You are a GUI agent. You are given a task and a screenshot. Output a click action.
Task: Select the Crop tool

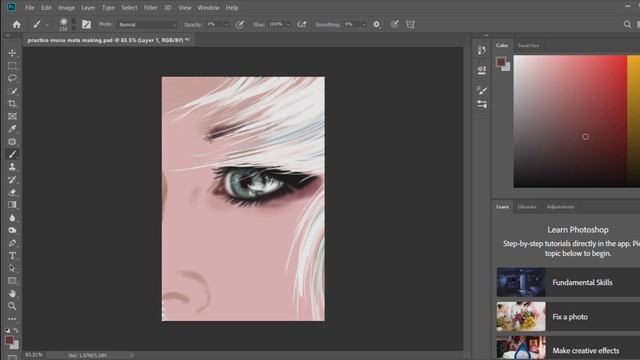point(12,104)
